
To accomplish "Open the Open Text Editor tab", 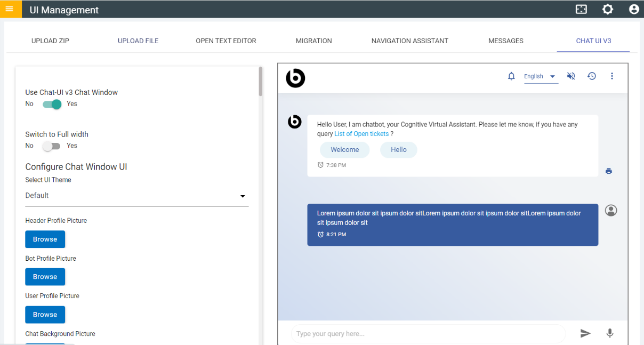I will click(x=226, y=41).
